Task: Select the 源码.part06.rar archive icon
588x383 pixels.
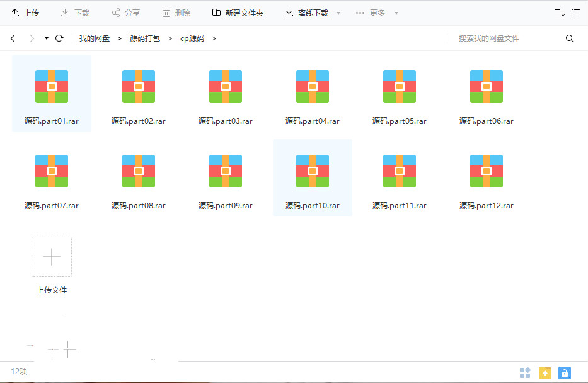Action: tap(487, 86)
